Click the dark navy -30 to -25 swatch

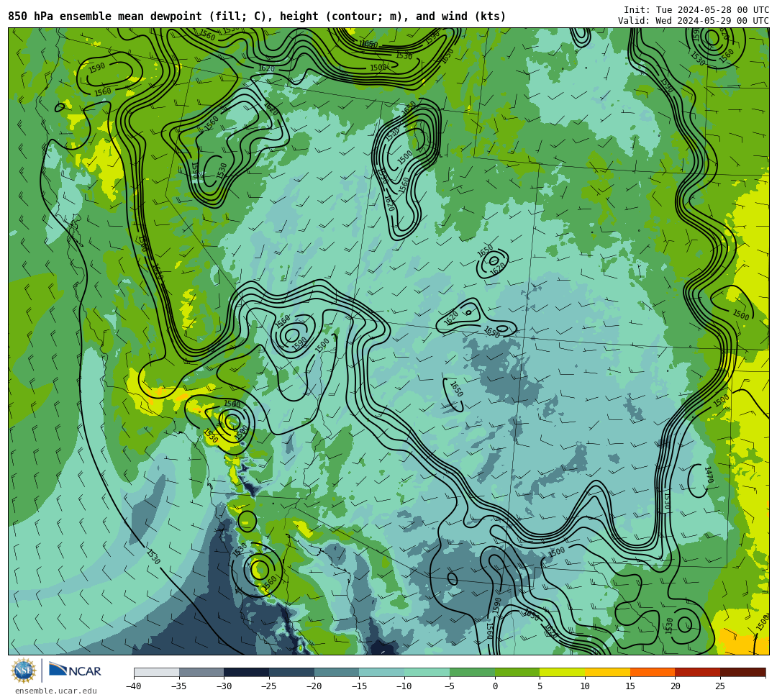click(246, 672)
